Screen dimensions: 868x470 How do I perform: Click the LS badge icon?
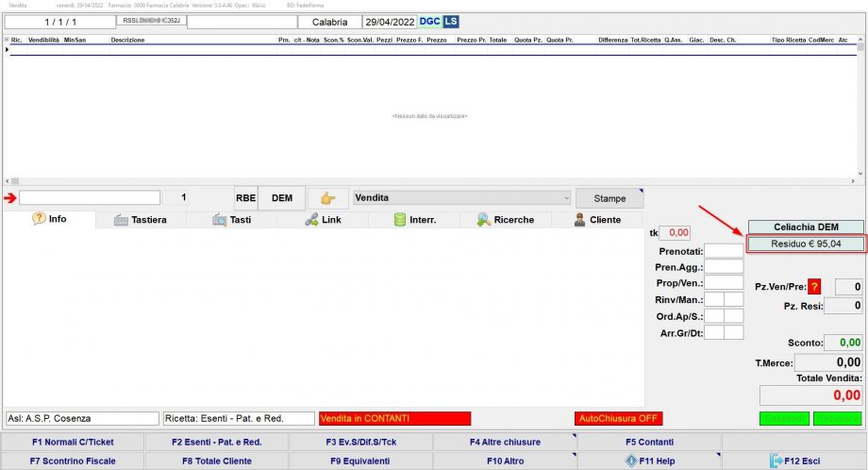coord(451,21)
